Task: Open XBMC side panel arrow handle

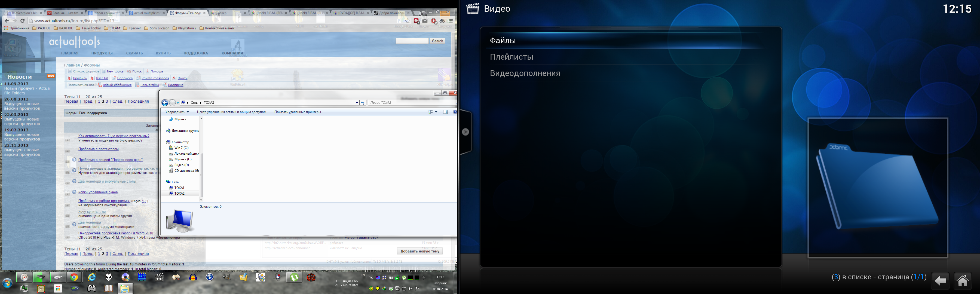Action: [466, 132]
